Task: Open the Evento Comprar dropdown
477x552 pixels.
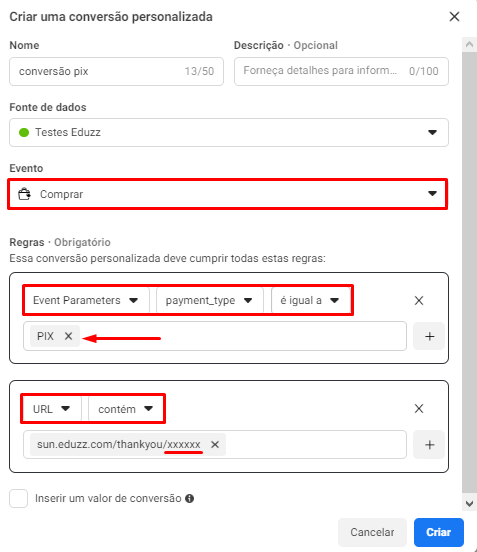Action: [228, 194]
